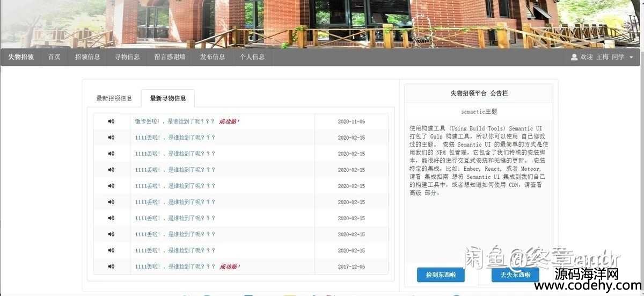This screenshot has height=296, width=644.
Task: Click the speaker icon in the third list row
Action: tap(111, 154)
